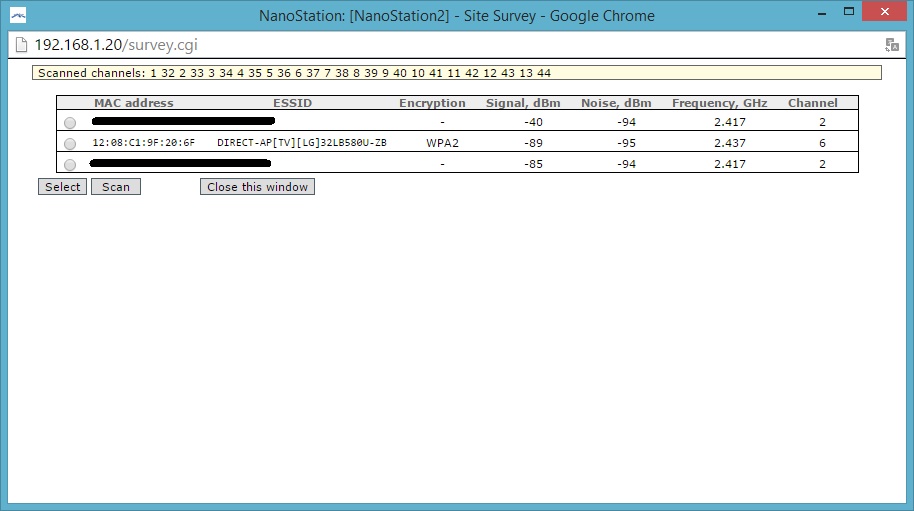
Task: Click the translate page icon in address bar
Action: (x=891, y=45)
